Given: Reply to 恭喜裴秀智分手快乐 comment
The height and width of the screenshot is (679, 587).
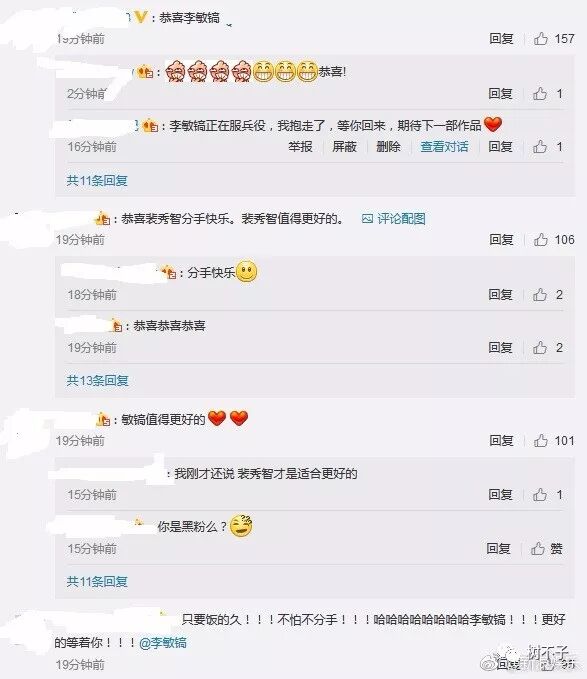Looking at the screenshot, I should (501, 239).
